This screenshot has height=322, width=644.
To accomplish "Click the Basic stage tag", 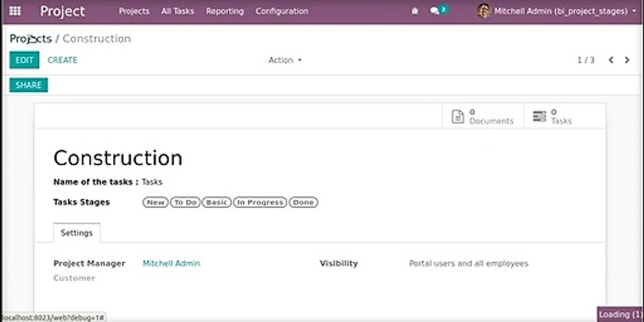I will point(217,203).
